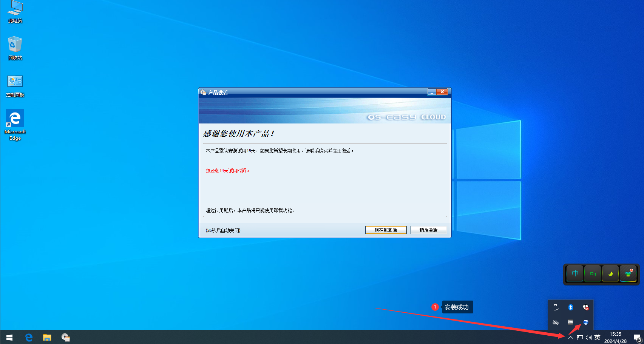This screenshot has width=644, height=344.
Task: Open File Explorer from the taskbar
Action: point(47,337)
